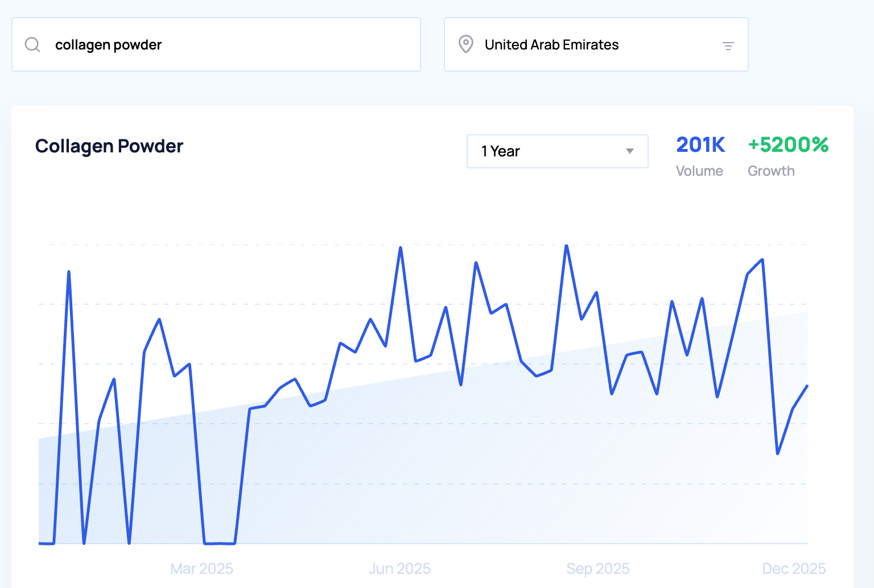Select the Mar 2025 axis label

[x=201, y=569]
